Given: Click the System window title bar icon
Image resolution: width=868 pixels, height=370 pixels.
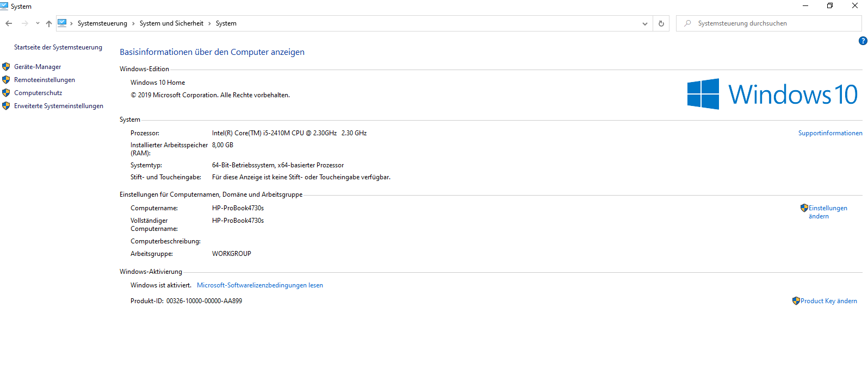Looking at the screenshot, I should click(4, 6).
